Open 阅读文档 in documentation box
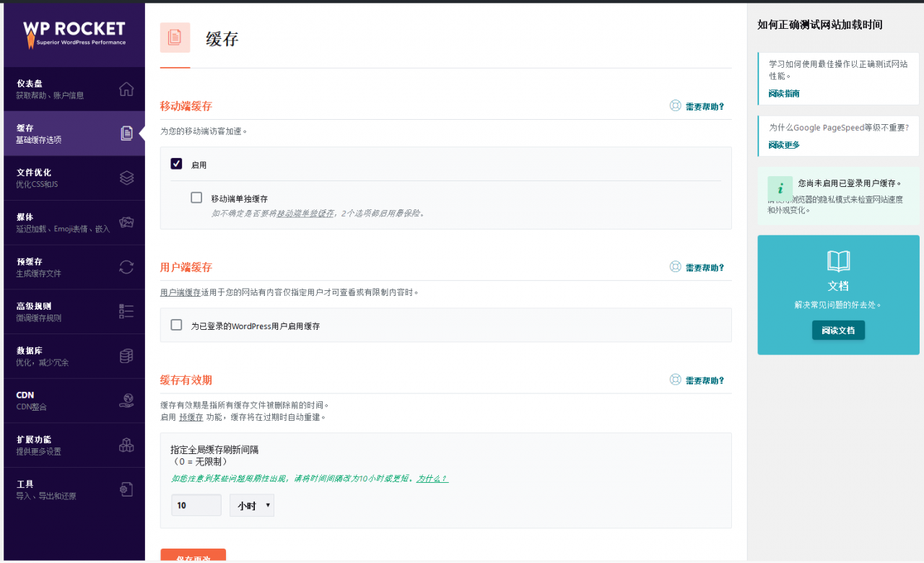 (838, 330)
